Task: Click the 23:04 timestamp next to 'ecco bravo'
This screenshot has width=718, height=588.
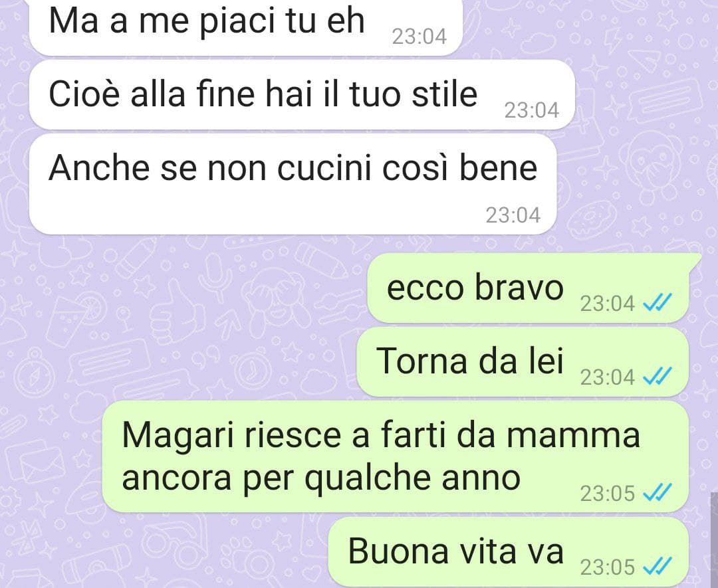Action: [x=608, y=304]
